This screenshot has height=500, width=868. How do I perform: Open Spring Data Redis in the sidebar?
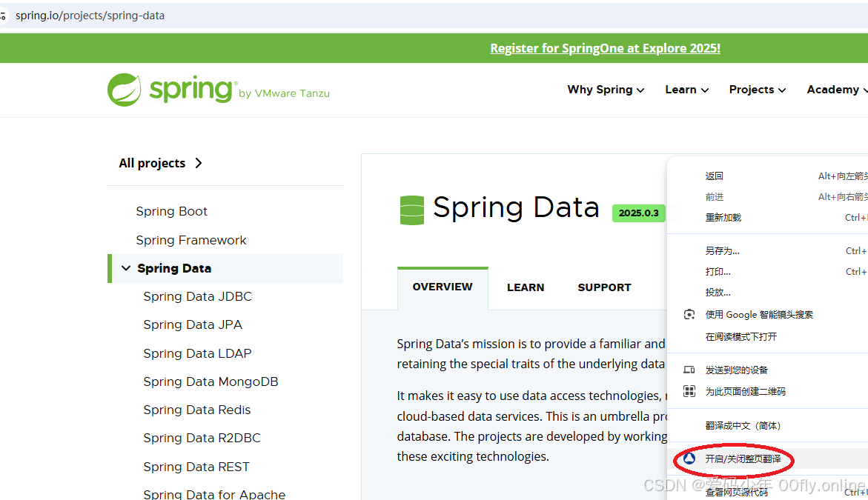[197, 410]
